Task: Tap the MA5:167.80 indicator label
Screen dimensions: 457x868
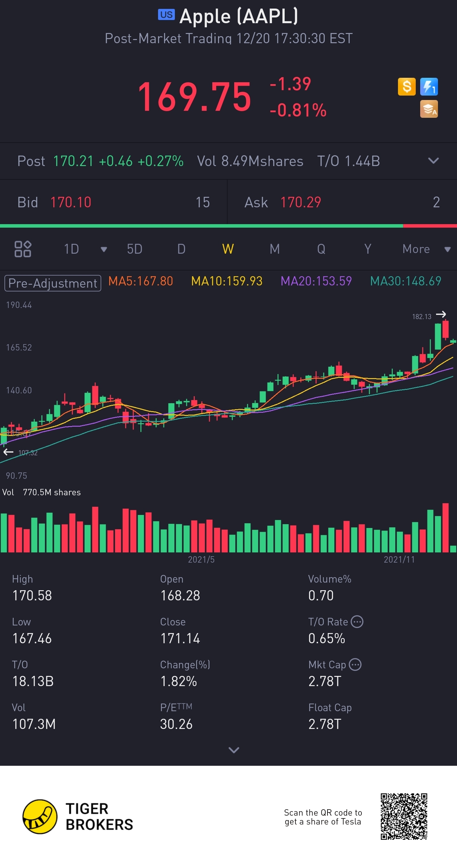Action: point(141,281)
